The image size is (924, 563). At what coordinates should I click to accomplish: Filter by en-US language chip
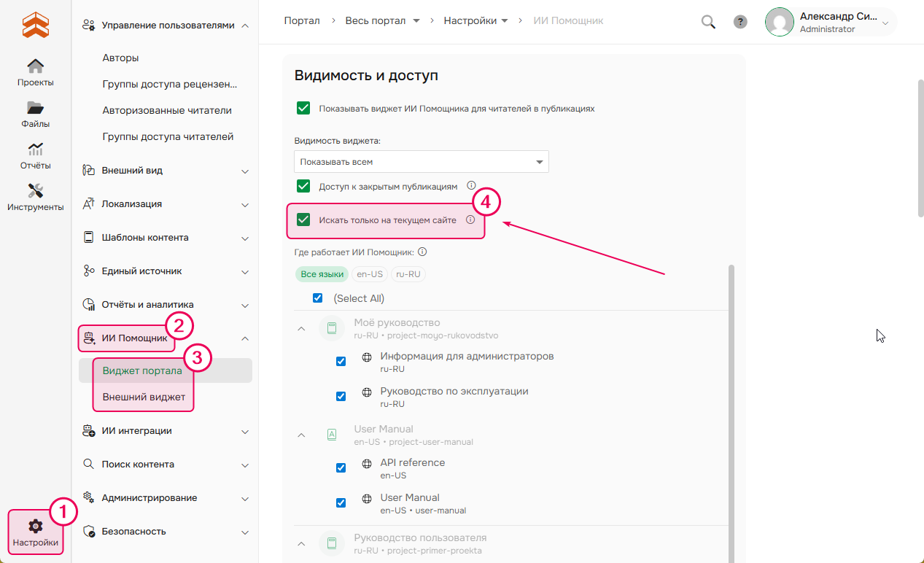[370, 274]
